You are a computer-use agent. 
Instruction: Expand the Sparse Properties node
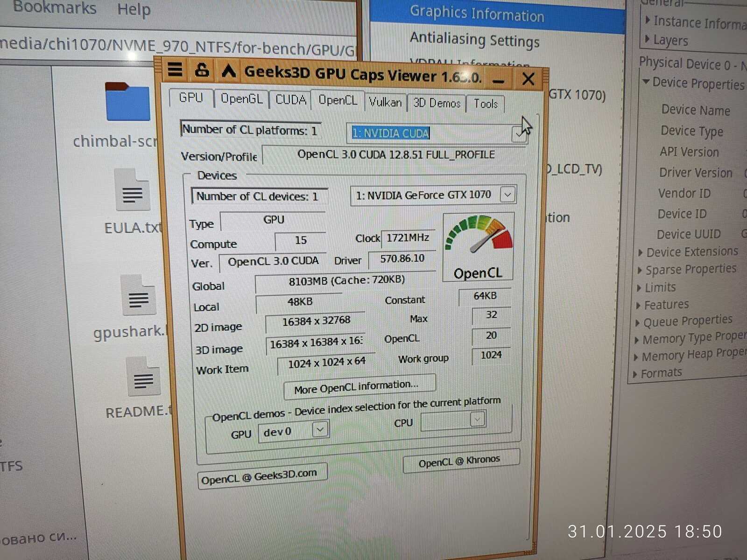pos(640,271)
